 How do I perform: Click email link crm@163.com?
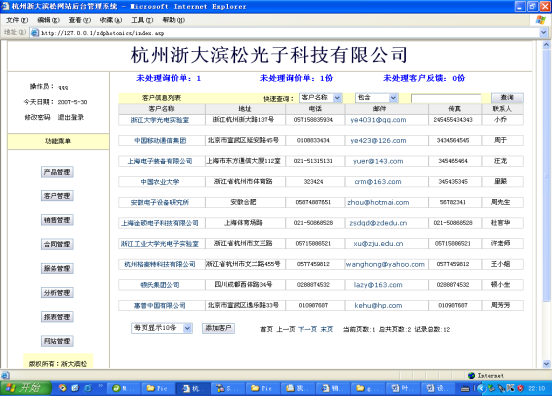tap(378, 182)
